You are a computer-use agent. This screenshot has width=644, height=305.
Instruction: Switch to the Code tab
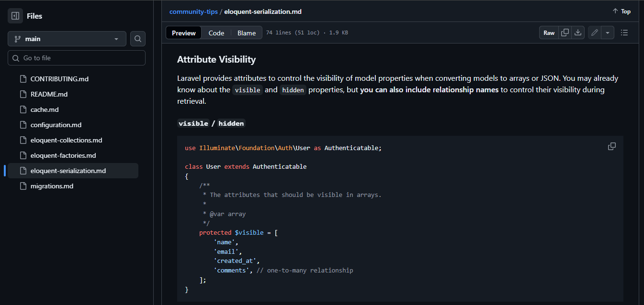[216, 33]
